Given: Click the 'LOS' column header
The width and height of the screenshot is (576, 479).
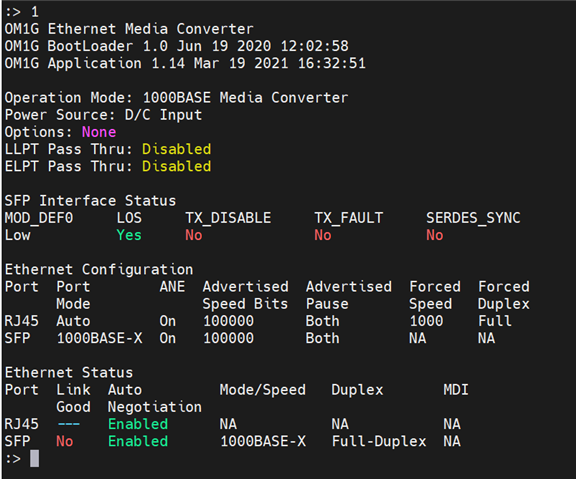Looking at the screenshot, I should click(x=129, y=218).
